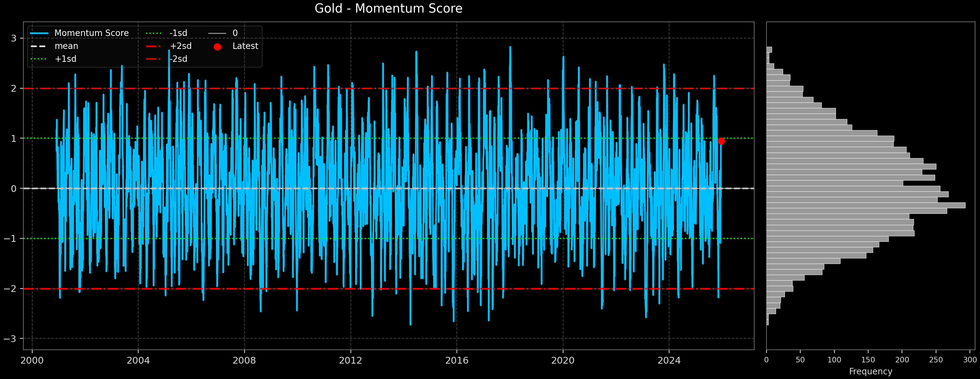Click the y-axis label 3
This screenshot has height=379, width=980.
[x=14, y=38]
